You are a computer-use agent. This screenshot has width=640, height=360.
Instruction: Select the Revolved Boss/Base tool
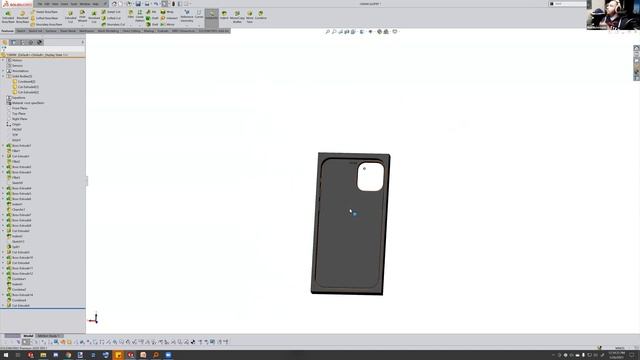coord(22,17)
